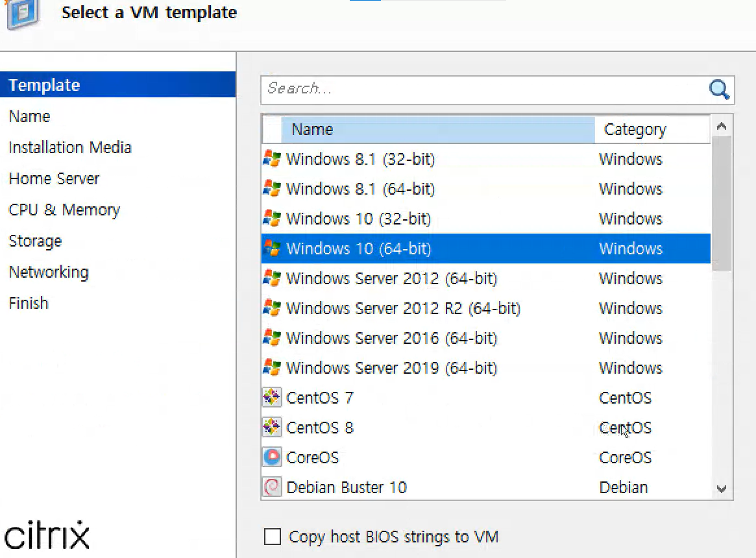Click the scroll up arrow of template list
The height and width of the screenshot is (558, 756).
pos(722,127)
